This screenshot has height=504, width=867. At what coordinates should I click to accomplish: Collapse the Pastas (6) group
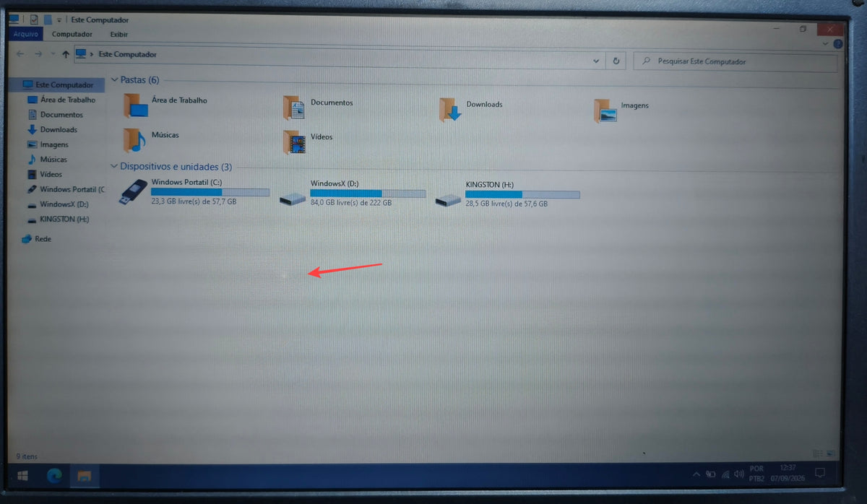pyautogui.click(x=114, y=79)
